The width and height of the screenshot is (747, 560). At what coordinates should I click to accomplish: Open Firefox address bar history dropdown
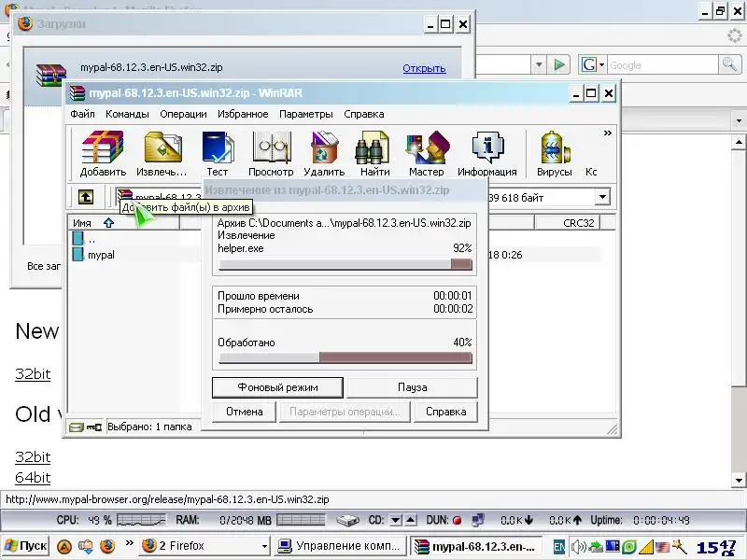point(539,64)
